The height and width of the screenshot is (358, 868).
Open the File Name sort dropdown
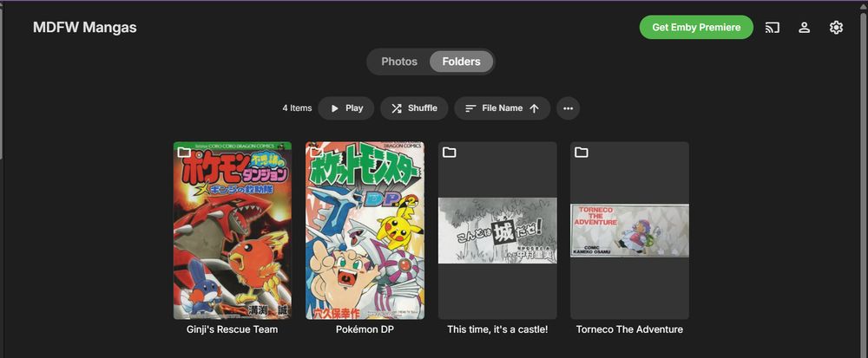click(502, 108)
